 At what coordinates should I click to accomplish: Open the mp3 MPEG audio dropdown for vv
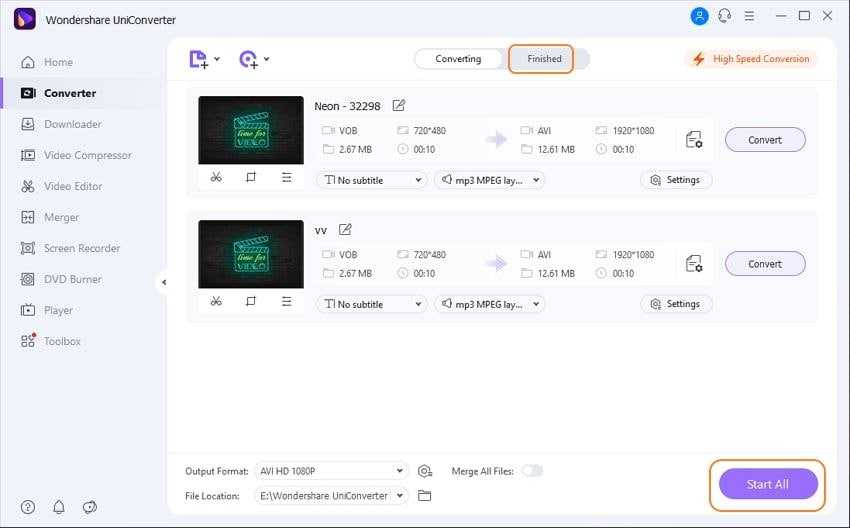489,304
